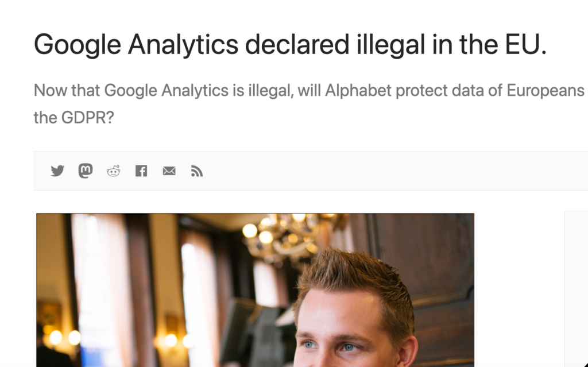
Task: Share the post via Mastodon icon
Action: tap(86, 171)
